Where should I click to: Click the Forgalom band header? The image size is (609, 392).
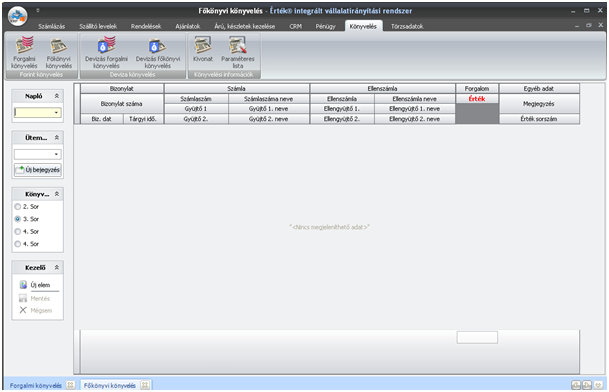point(477,89)
